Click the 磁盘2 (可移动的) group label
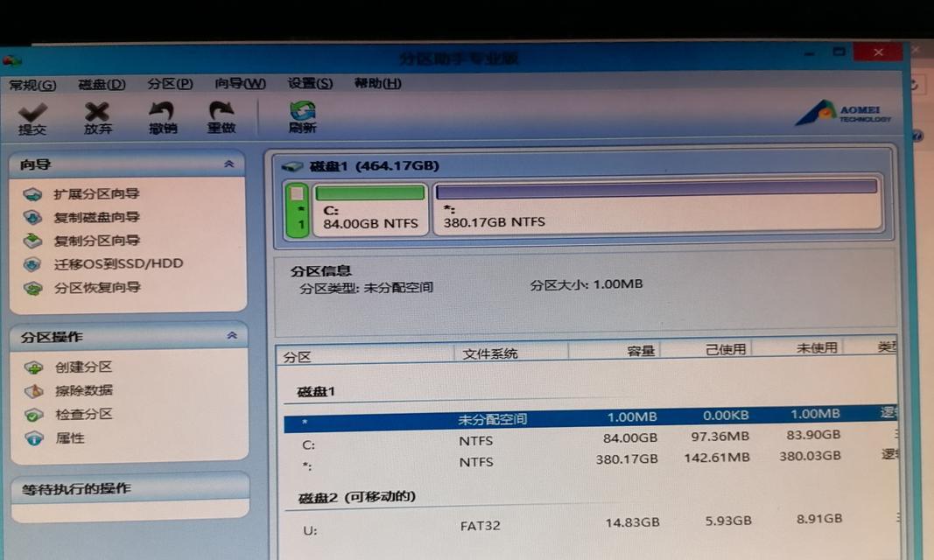 tap(357, 497)
